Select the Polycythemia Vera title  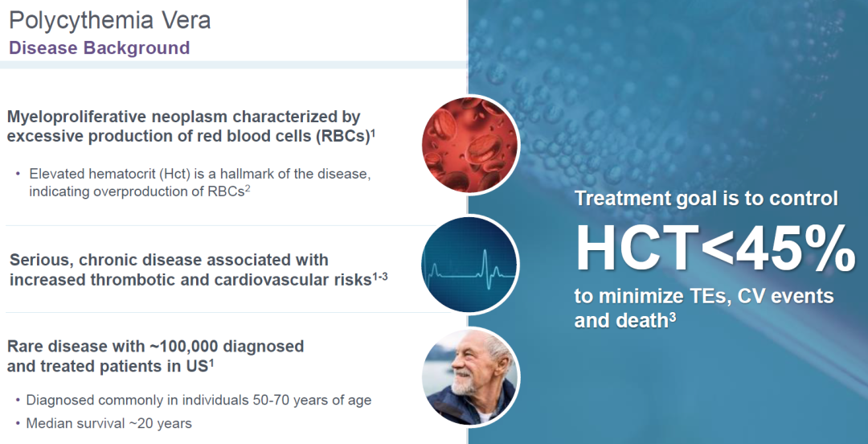click(x=109, y=21)
